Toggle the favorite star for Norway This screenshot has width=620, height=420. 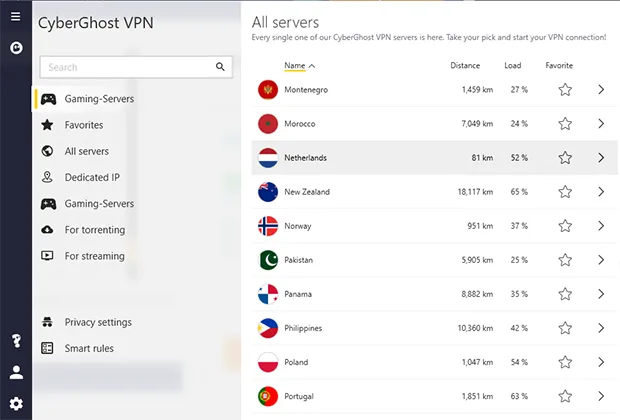click(x=565, y=226)
